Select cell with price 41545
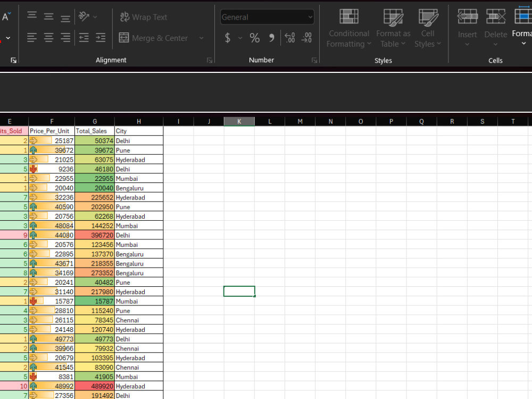Image resolution: width=532 pixels, height=399 pixels. [52, 367]
